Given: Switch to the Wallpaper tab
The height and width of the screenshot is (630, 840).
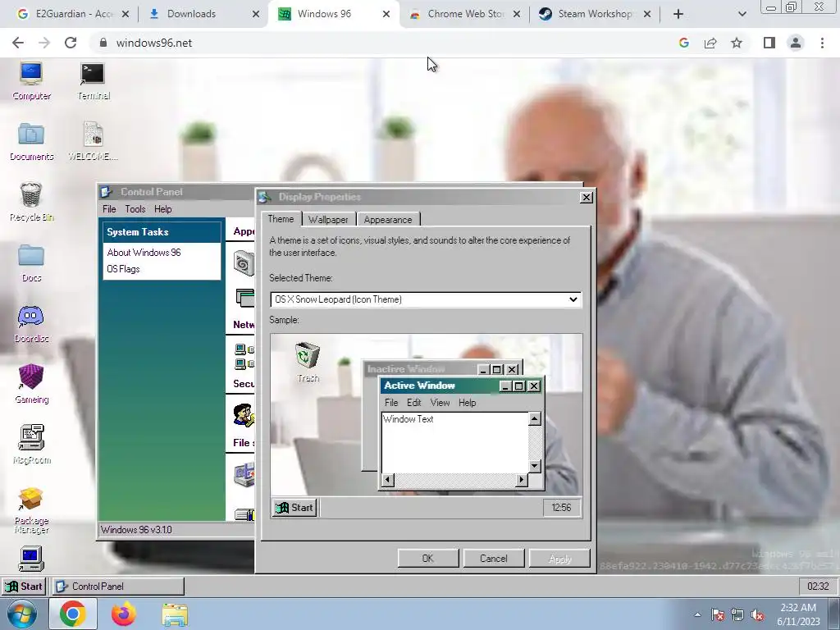Looking at the screenshot, I should point(328,220).
